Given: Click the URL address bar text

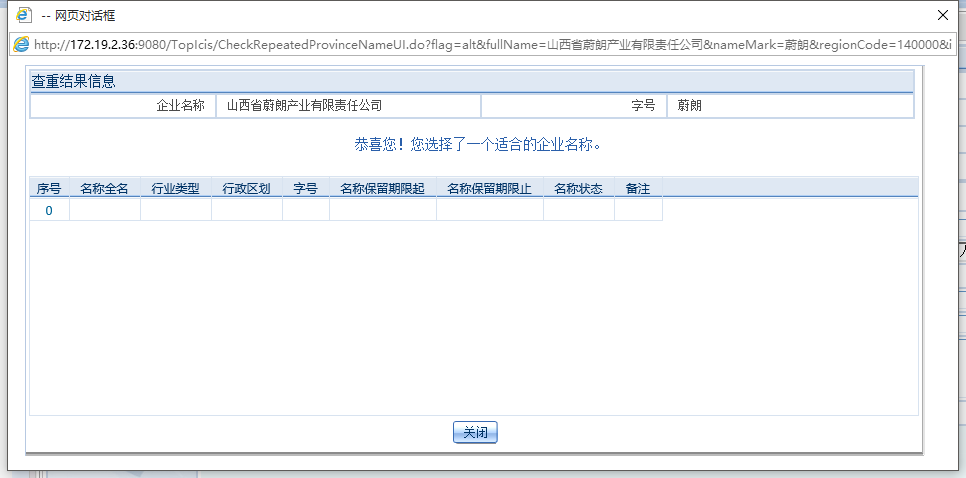Looking at the screenshot, I should point(493,45).
